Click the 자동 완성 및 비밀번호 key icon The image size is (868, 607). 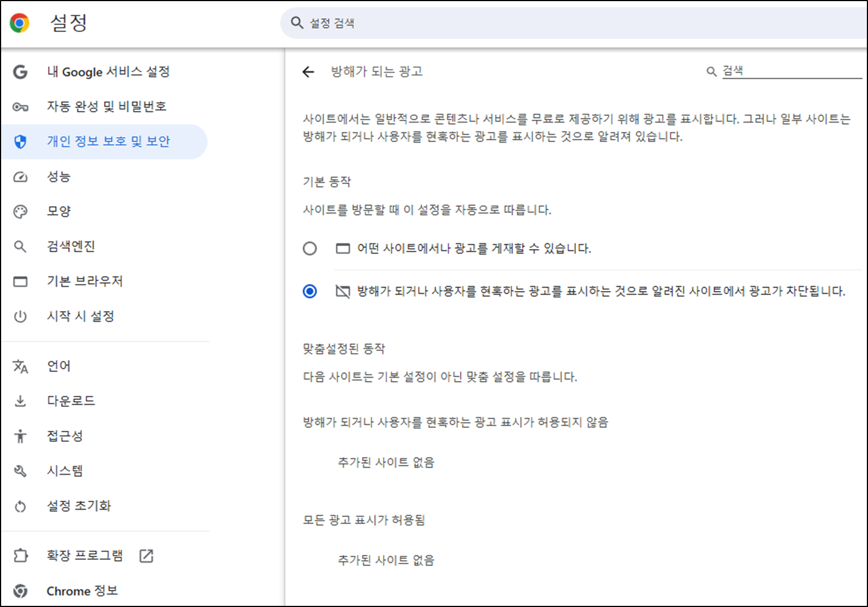tap(21, 106)
